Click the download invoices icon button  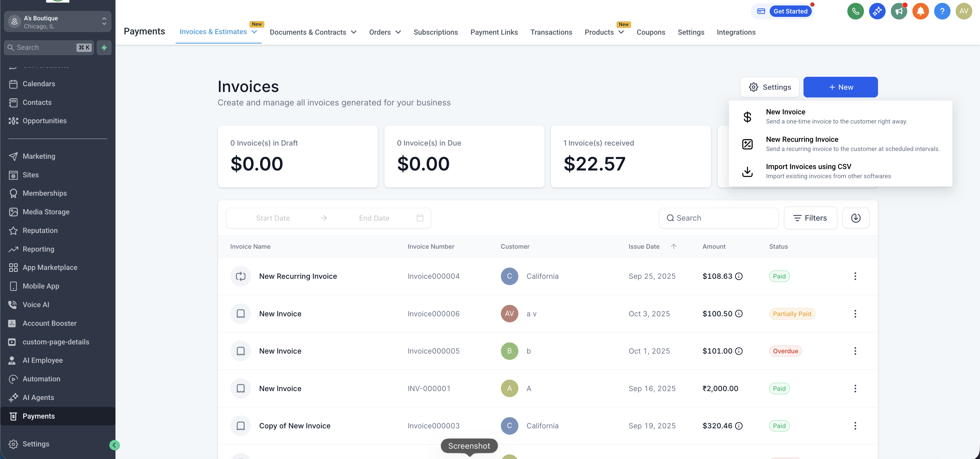pyautogui.click(x=856, y=218)
